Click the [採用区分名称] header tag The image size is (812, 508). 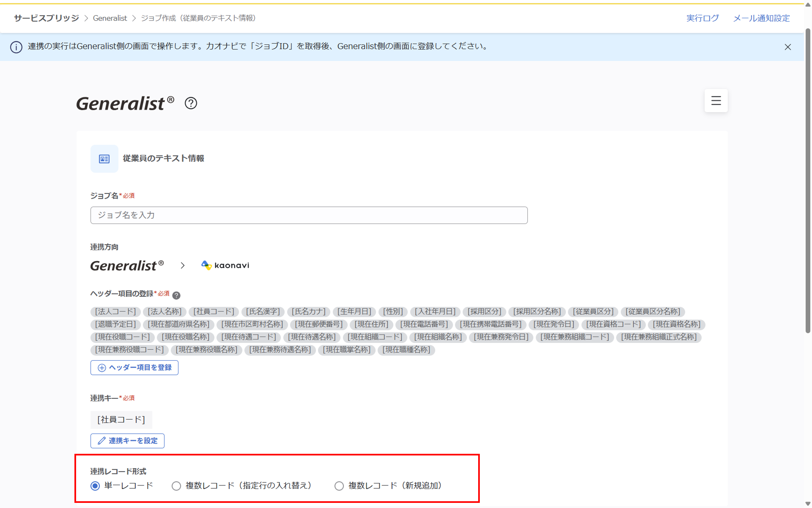pos(537,311)
